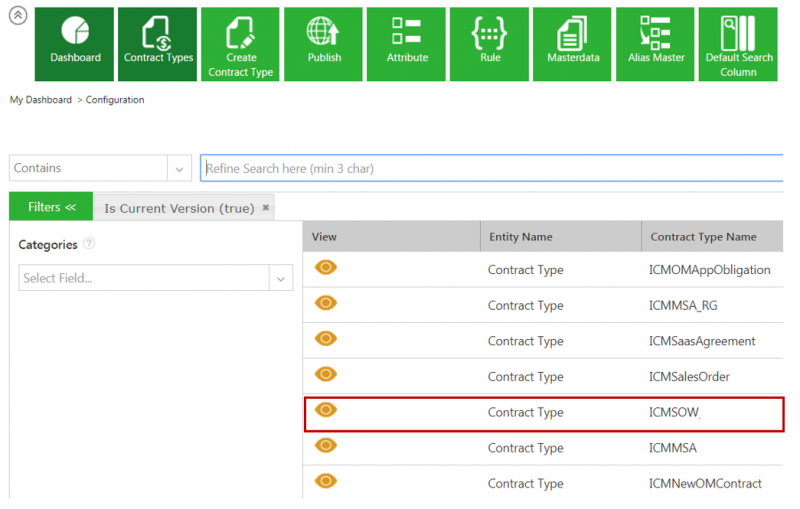Open the Rule tile

490,44
